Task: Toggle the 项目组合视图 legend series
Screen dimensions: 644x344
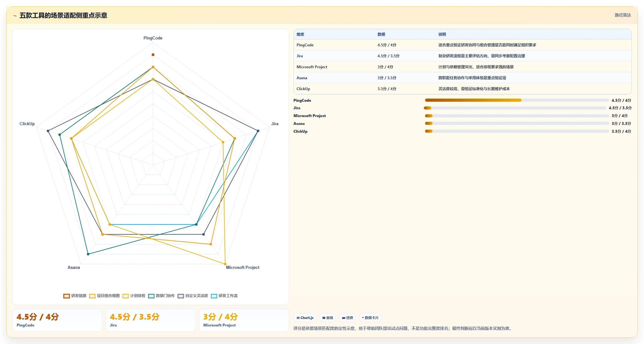Action: click(x=104, y=296)
